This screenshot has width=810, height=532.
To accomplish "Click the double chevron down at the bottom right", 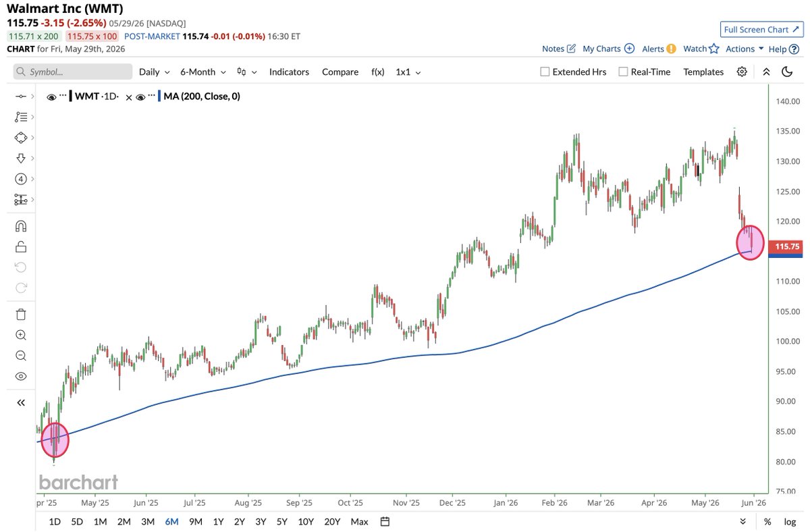I will [x=743, y=521].
